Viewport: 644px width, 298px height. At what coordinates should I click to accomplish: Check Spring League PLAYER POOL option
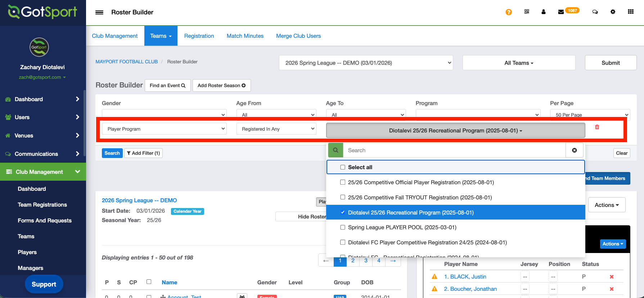coord(343,227)
